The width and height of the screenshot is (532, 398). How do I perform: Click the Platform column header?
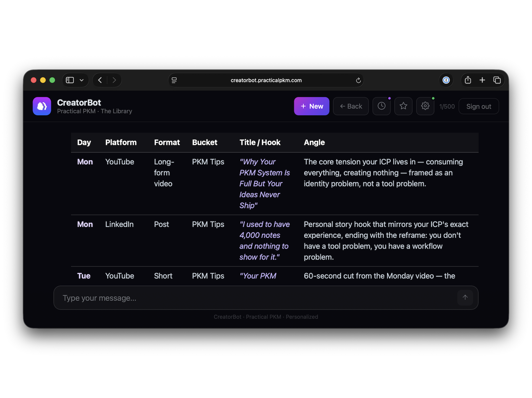pyautogui.click(x=121, y=143)
